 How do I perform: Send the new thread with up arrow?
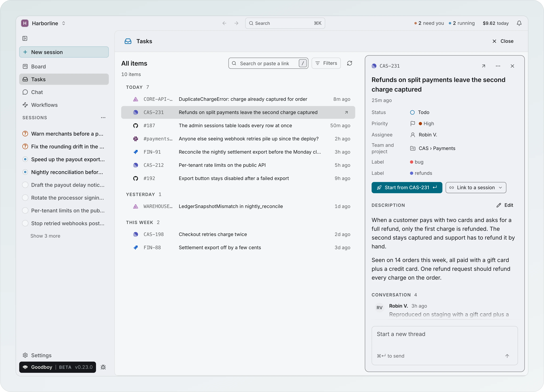pyautogui.click(x=507, y=356)
